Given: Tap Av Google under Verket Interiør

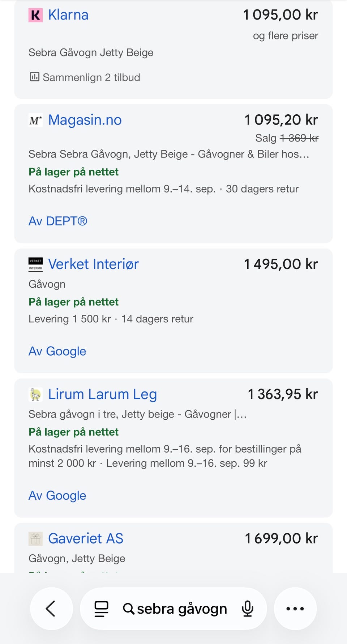Looking at the screenshot, I should 57,351.
